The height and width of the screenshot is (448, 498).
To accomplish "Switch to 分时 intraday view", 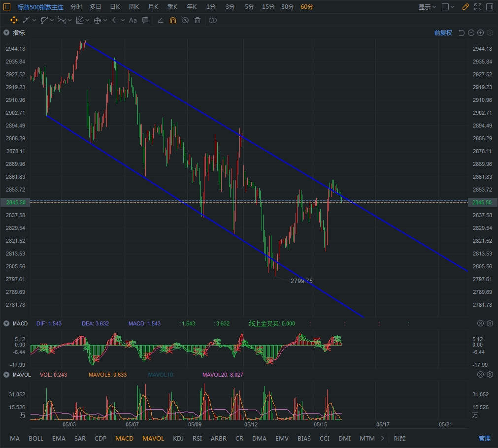I will click(76, 7).
